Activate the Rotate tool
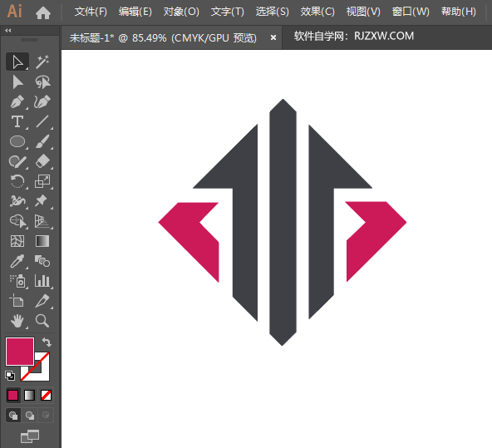The height and width of the screenshot is (448, 492). pos(17,181)
